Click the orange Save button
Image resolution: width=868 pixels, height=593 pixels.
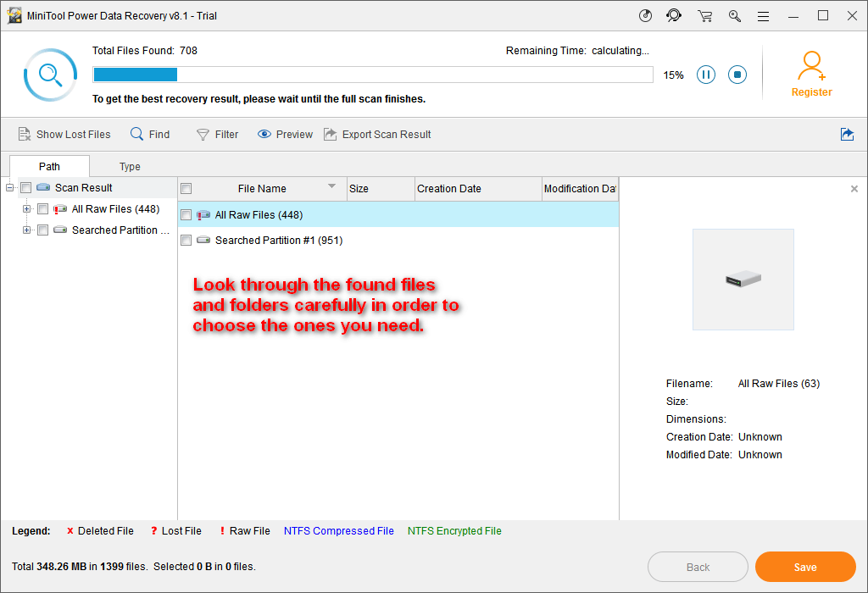(805, 567)
